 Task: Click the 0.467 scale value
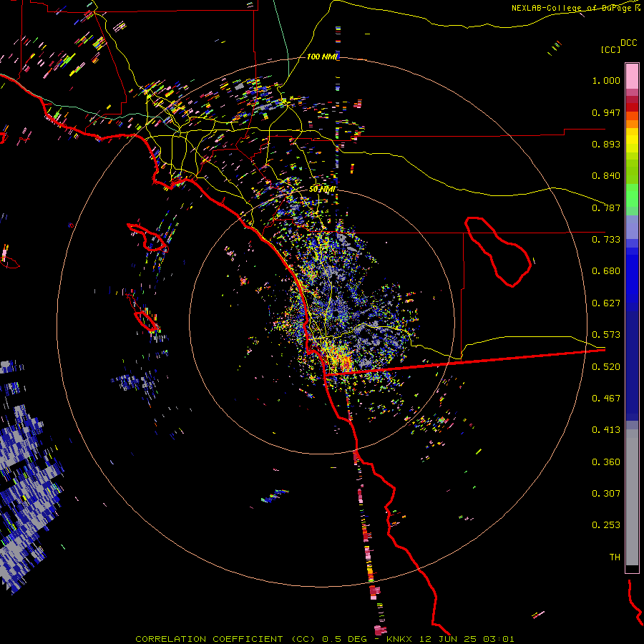[x=606, y=399]
